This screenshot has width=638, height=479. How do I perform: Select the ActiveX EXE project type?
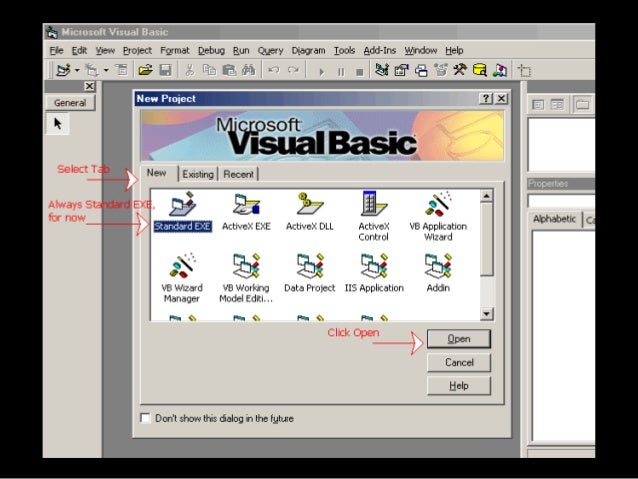coord(246,212)
